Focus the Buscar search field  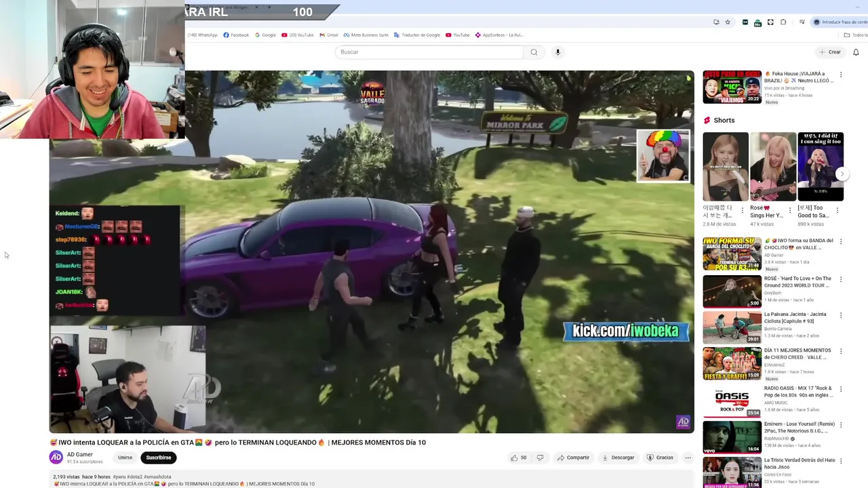point(429,52)
